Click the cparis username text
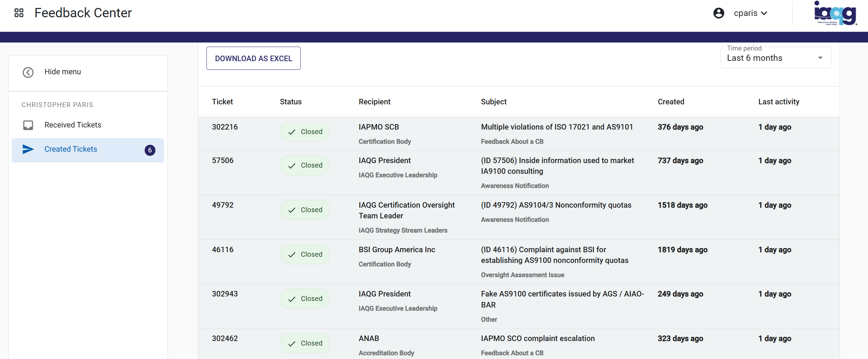Image resolution: width=868 pixels, height=359 pixels. 745,13
